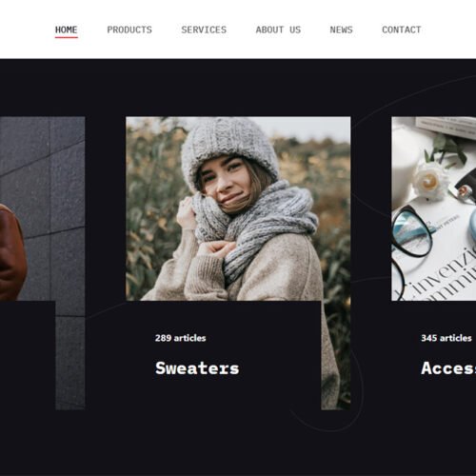Select the woman in knit hat photo
This screenshot has height=476, width=476.
coord(238,208)
